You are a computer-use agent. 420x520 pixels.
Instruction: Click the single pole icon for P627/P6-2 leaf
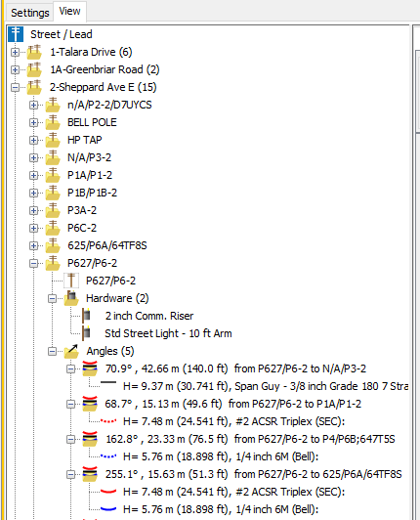click(71, 281)
